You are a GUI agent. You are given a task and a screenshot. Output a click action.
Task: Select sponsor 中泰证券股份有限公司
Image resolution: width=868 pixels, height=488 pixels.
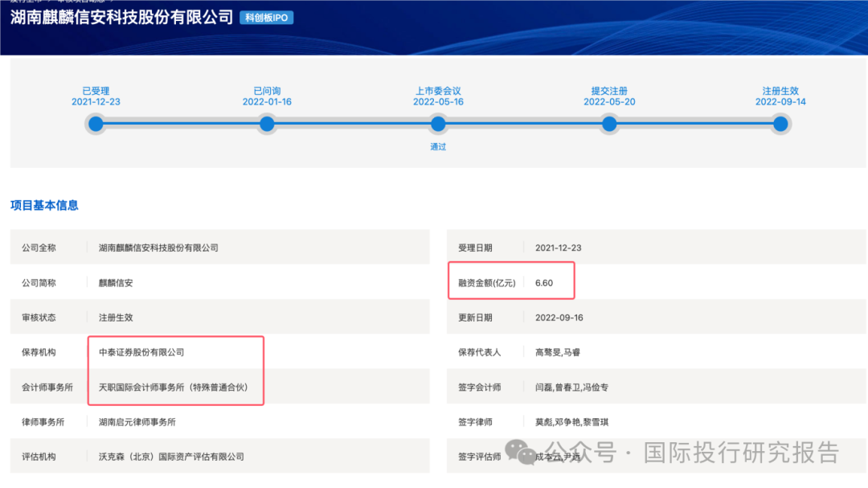tap(141, 352)
